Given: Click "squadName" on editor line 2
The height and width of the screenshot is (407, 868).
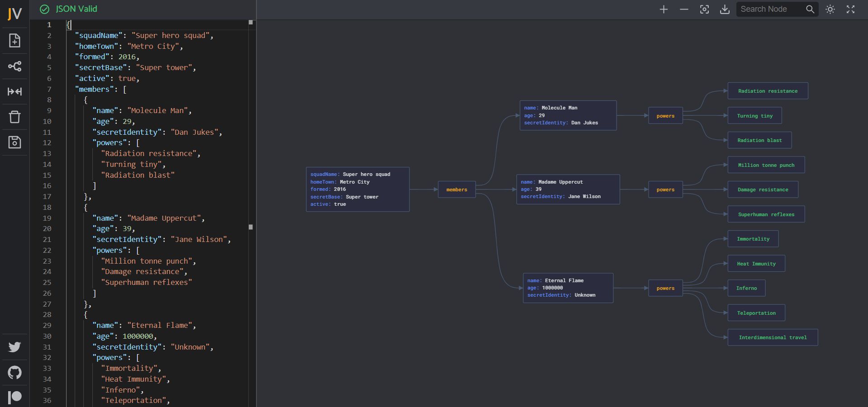Looking at the screenshot, I should (x=99, y=35).
